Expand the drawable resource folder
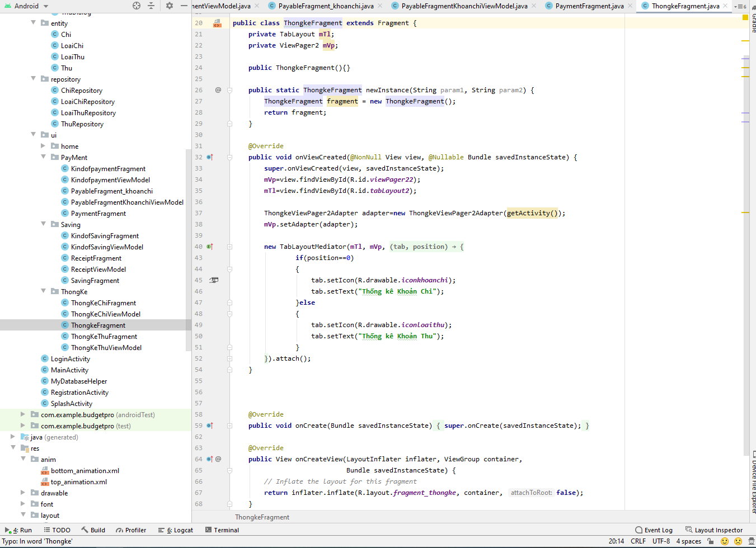Image resolution: width=756 pixels, height=548 pixels. click(x=23, y=492)
